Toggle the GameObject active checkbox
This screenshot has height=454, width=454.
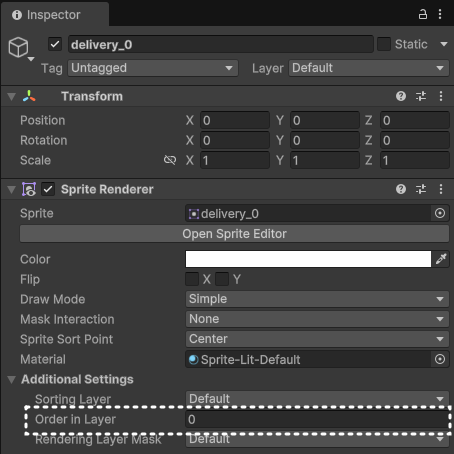55,44
